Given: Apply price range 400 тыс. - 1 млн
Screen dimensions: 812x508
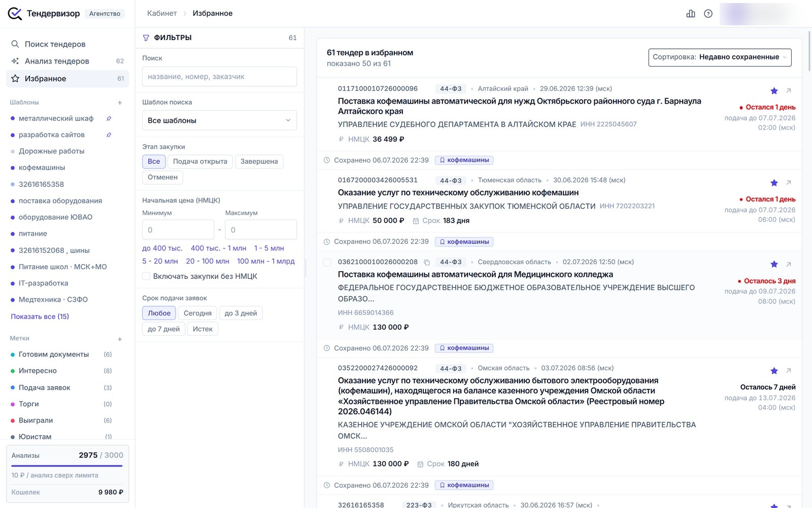Looking at the screenshot, I should [x=218, y=248].
